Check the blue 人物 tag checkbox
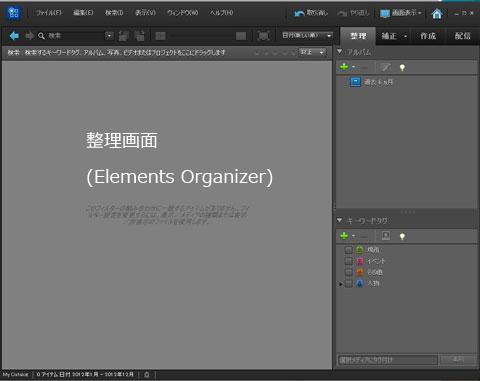Viewport: 480px width, 381px height. [349, 284]
